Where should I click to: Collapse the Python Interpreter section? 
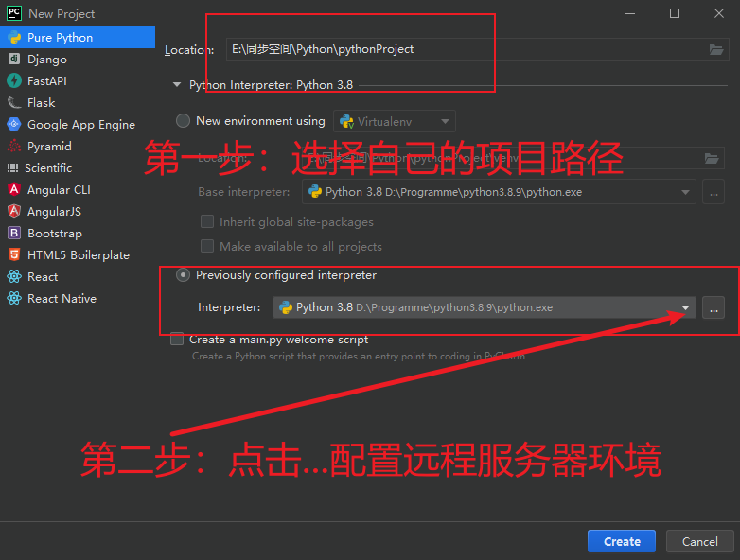[x=177, y=85]
